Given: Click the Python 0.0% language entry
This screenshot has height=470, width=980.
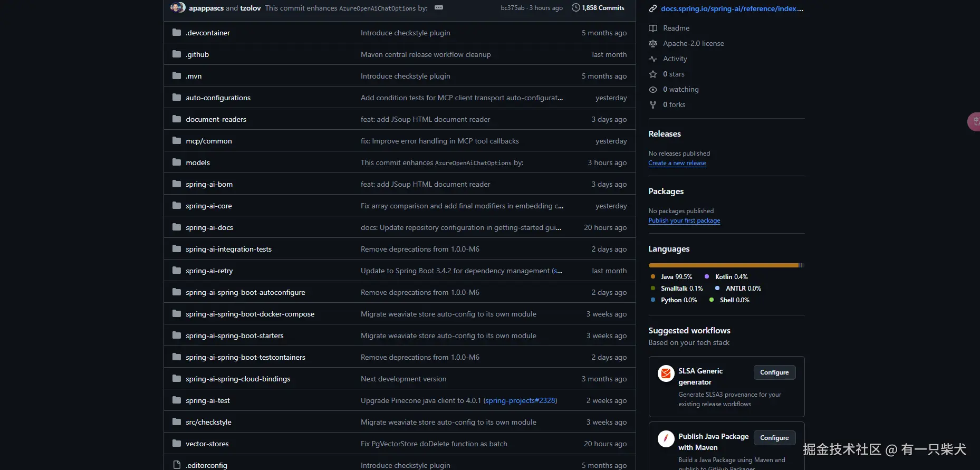Looking at the screenshot, I should [674, 300].
